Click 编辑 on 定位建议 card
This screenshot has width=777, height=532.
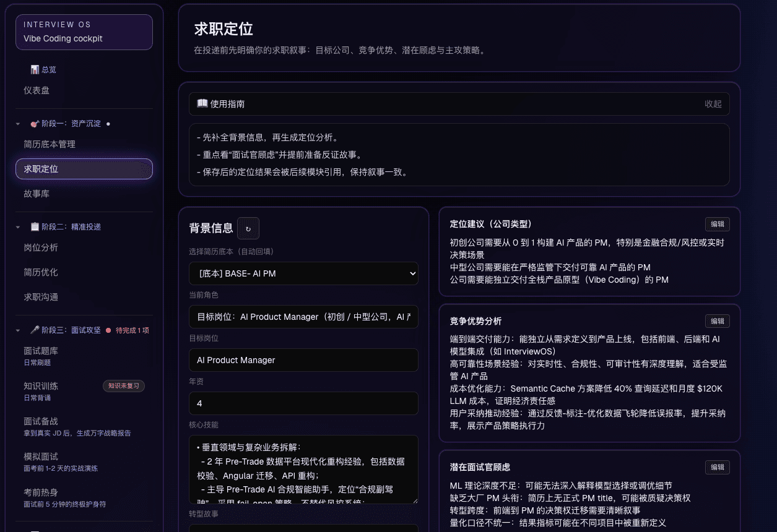click(717, 225)
